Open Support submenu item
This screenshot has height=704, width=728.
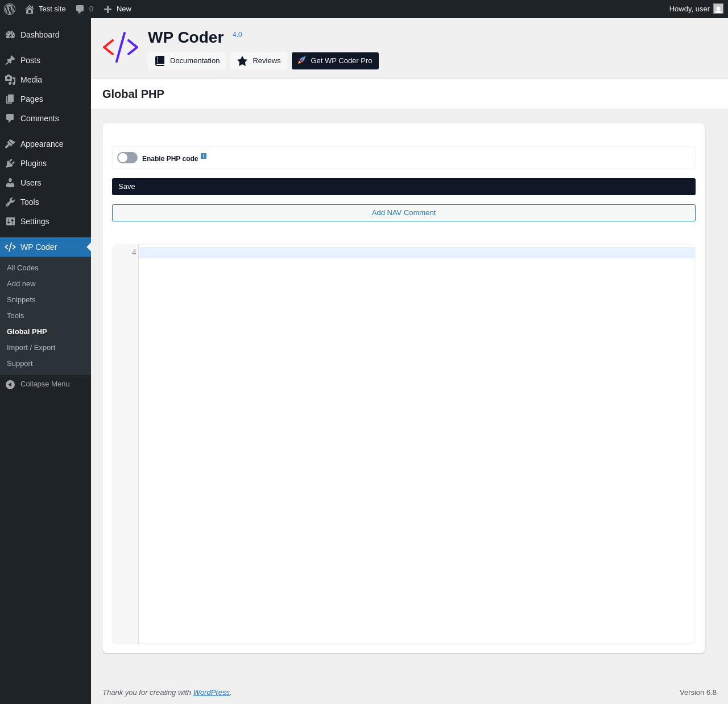click(x=20, y=364)
